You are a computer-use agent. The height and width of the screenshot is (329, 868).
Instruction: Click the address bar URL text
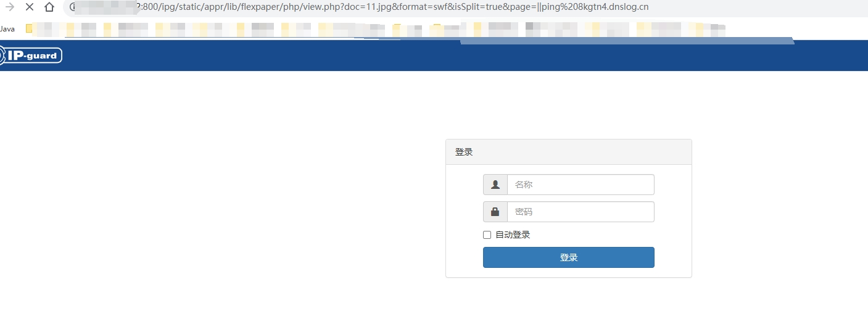tap(395, 7)
